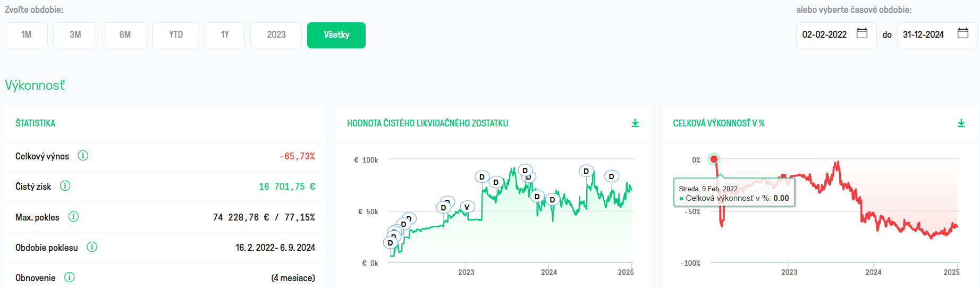The height and width of the screenshot is (288, 980).
Task: Click the red data point at 0%
Action: tap(714, 159)
